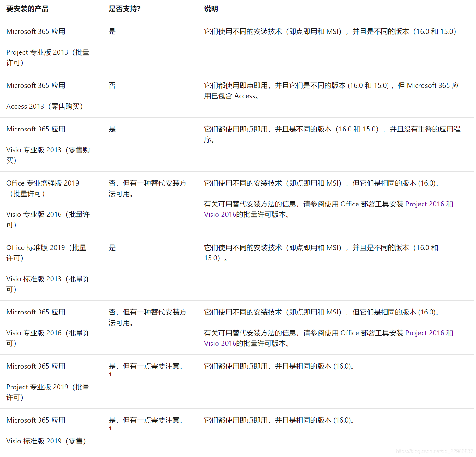Open the Visio 2016 link in row four

[219, 214]
